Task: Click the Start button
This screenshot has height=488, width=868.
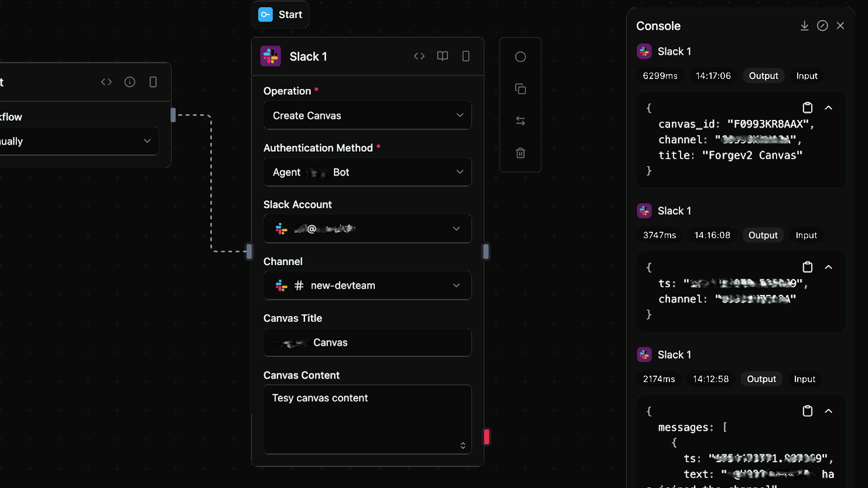Action: point(280,14)
